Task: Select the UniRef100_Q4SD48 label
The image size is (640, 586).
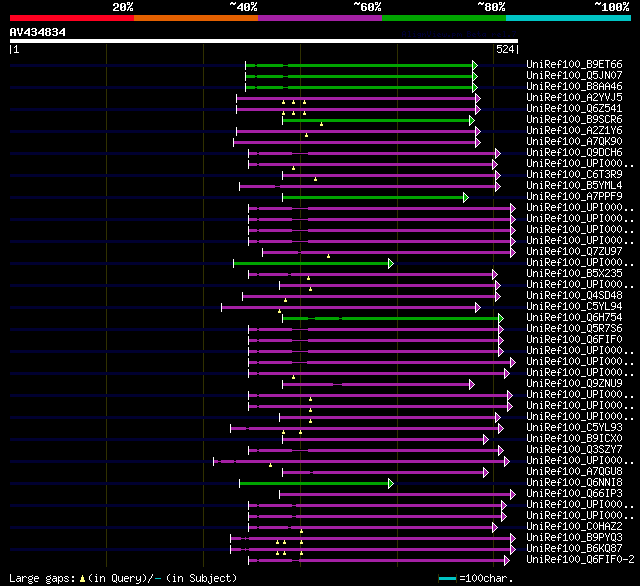Action: [x=574, y=295]
